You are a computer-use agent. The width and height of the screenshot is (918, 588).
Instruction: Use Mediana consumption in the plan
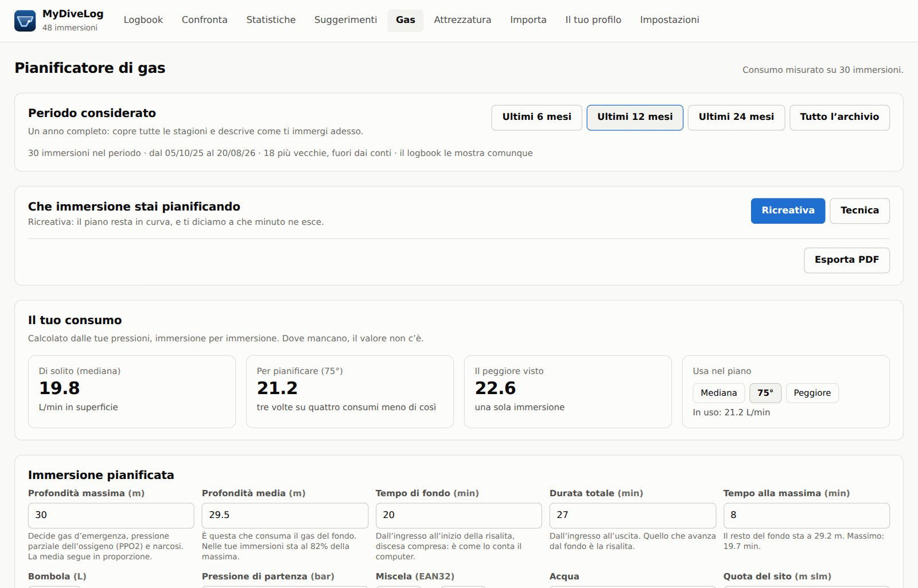click(718, 393)
